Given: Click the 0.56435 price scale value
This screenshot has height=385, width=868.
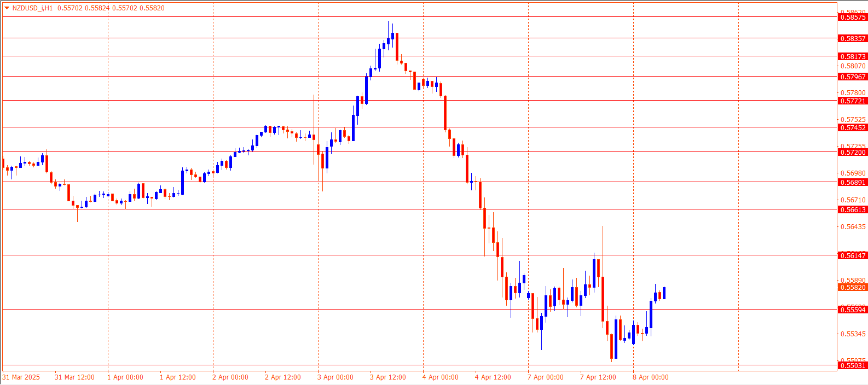Looking at the screenshot, I should [x=853, y=227].
